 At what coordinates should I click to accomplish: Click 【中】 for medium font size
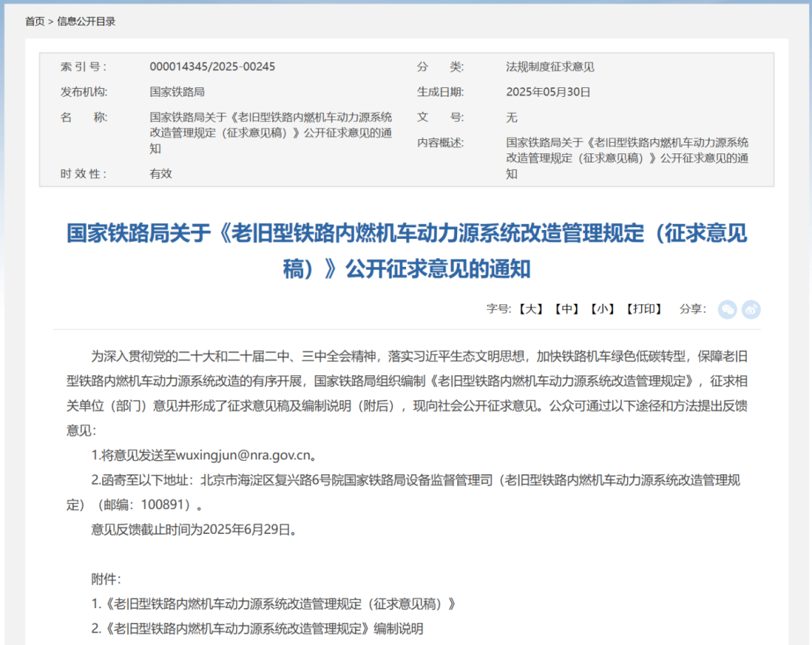coord(566,309)
